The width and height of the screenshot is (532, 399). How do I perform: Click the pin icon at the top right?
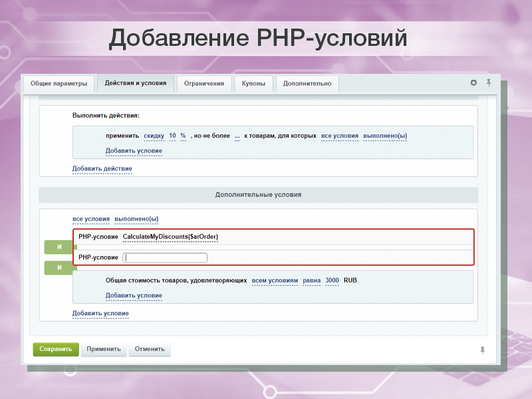point(489,82)
